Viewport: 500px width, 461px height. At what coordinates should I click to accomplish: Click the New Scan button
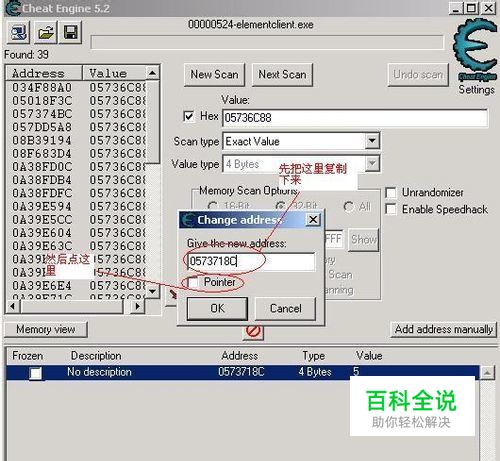click(x=214, y=75)
